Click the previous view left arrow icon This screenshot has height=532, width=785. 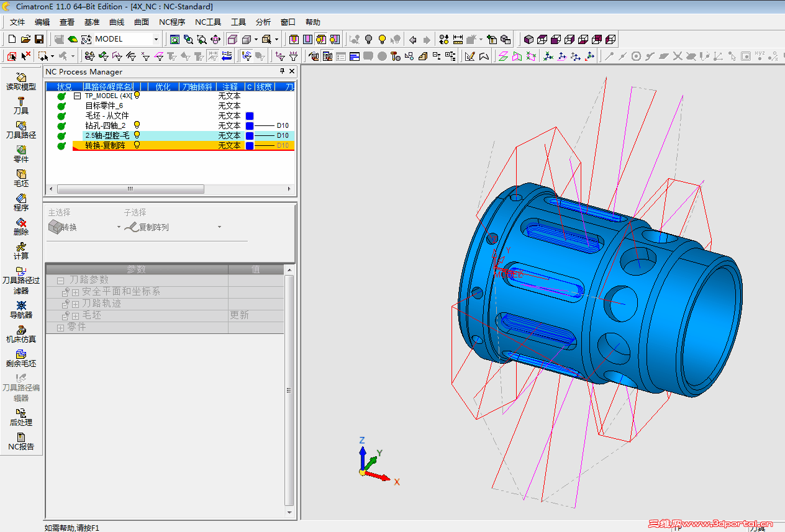pyautogui.click(x=413, y=39)
